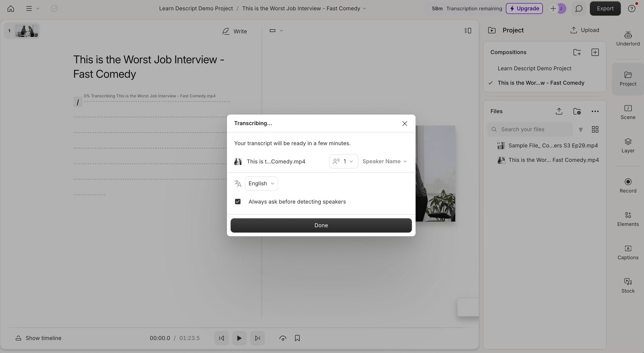Select This is the Wor... Fast Comedy.mp4 file

547,160
